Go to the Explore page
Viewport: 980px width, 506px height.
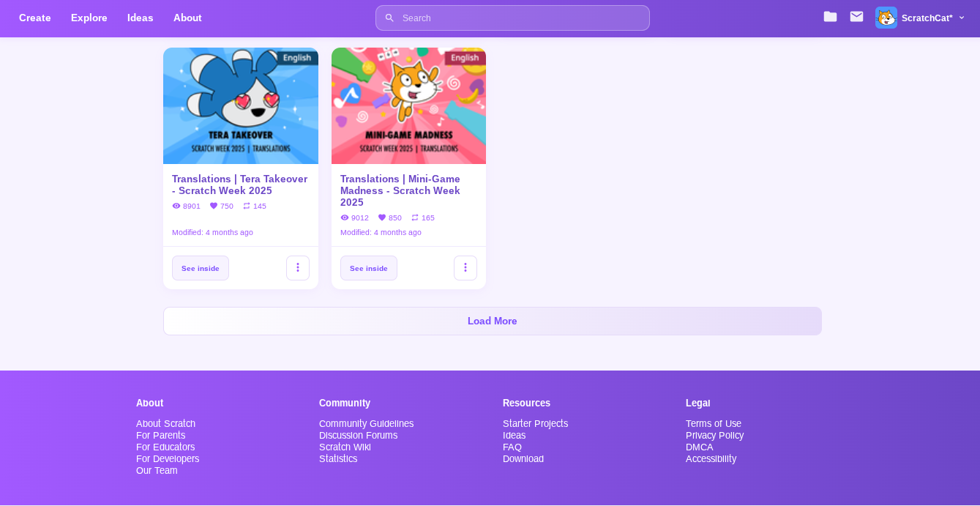[89, 18]
